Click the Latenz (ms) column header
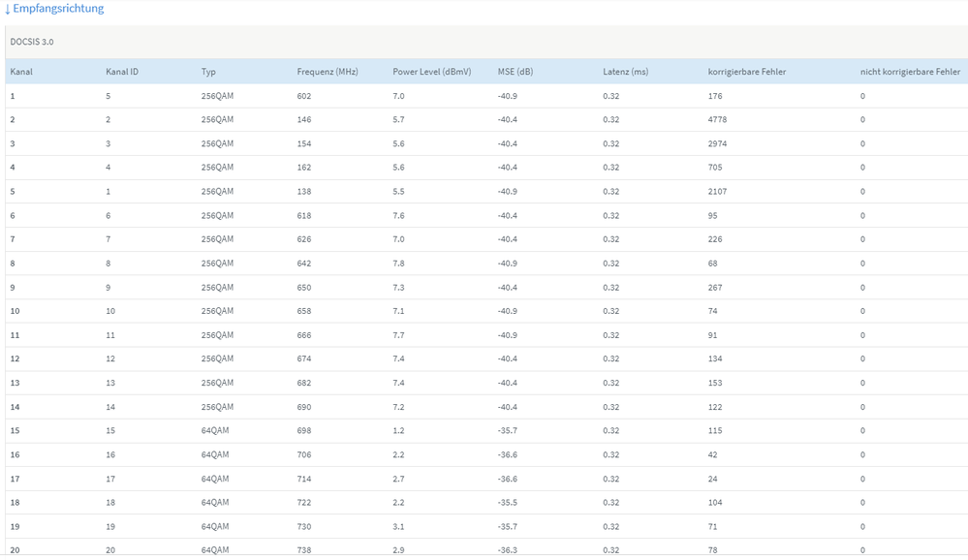968x560 pixels. click(625, 72)
